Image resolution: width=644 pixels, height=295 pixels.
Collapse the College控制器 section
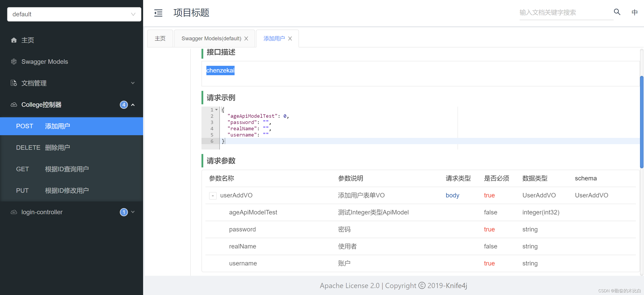(x=133, y=105)
